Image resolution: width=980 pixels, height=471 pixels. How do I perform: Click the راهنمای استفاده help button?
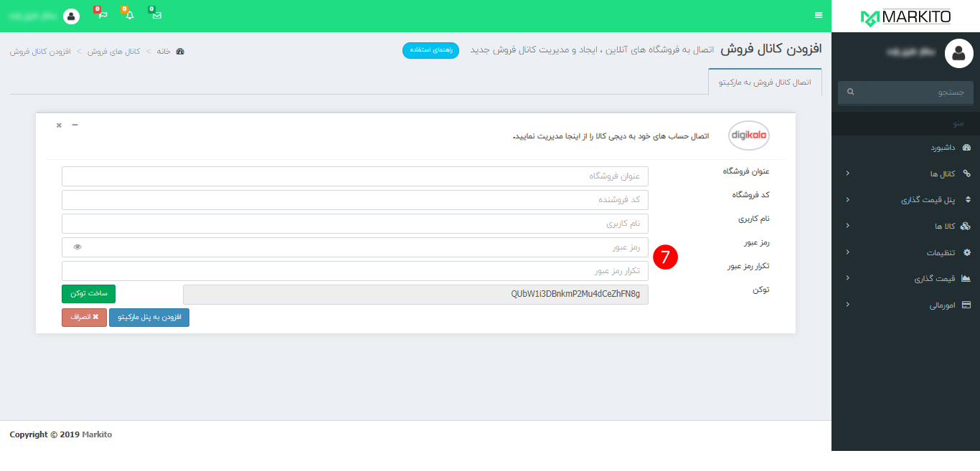click(430, 50)
